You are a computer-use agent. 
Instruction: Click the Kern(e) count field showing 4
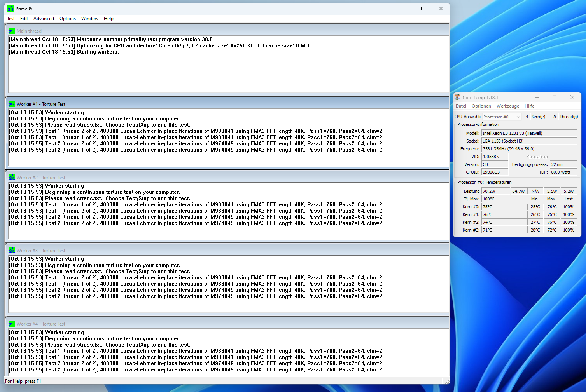[x=527, y=117]
